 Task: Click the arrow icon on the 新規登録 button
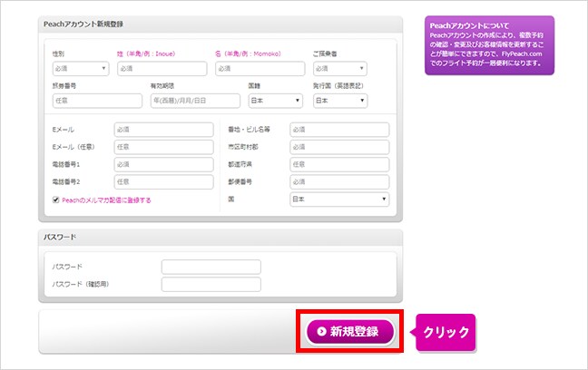click(321, 331)
